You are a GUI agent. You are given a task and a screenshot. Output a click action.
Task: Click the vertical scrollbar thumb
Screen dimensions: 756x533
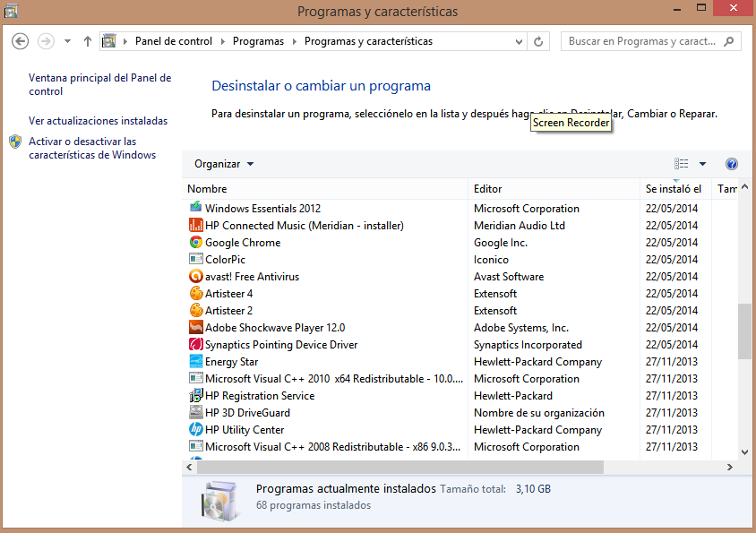point(745,331)
